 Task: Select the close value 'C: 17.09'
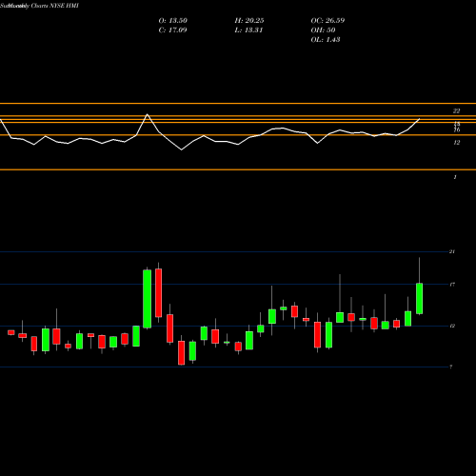[172, 30]
